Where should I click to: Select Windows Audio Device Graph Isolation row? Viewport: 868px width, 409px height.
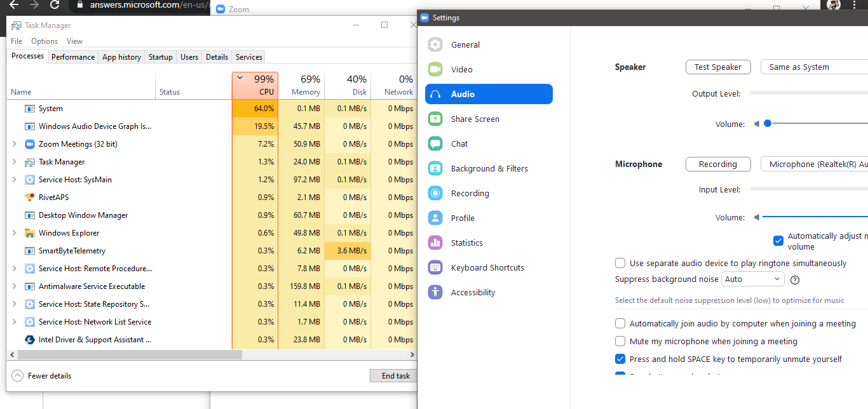(212, 126)
